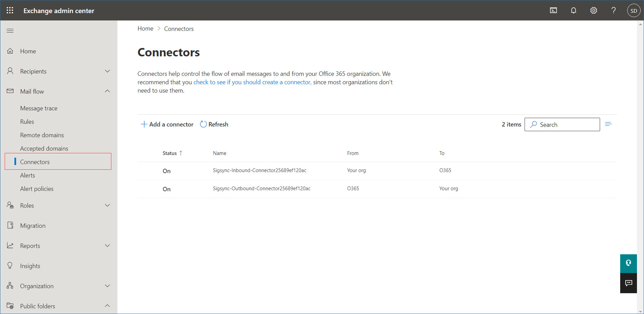Open the settings gear
644x314 pixels.
coord(594,10)
